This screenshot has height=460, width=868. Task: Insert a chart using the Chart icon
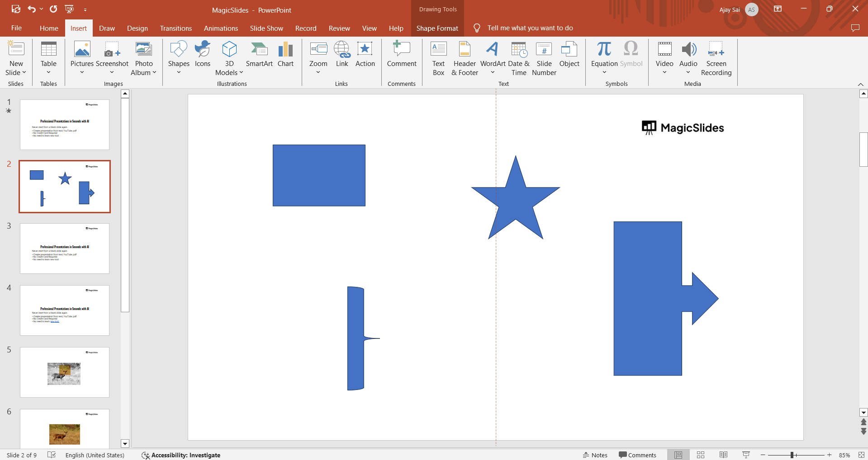285,55
